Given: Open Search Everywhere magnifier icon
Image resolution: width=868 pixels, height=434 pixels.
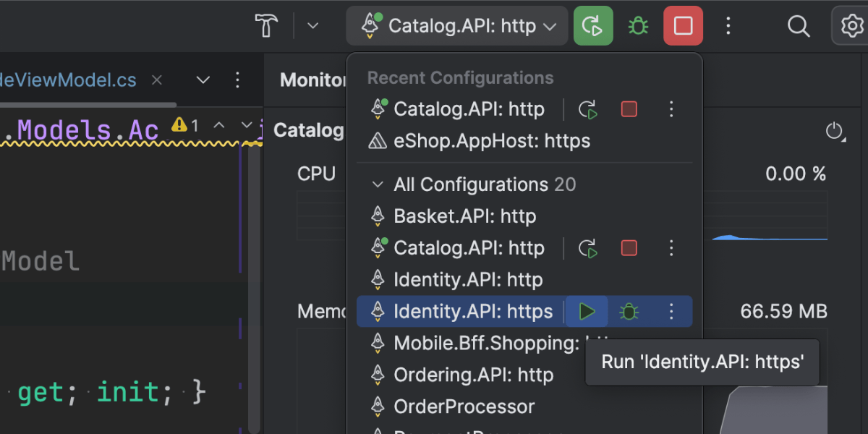Looking at the screenshot, I should [798, 27].
